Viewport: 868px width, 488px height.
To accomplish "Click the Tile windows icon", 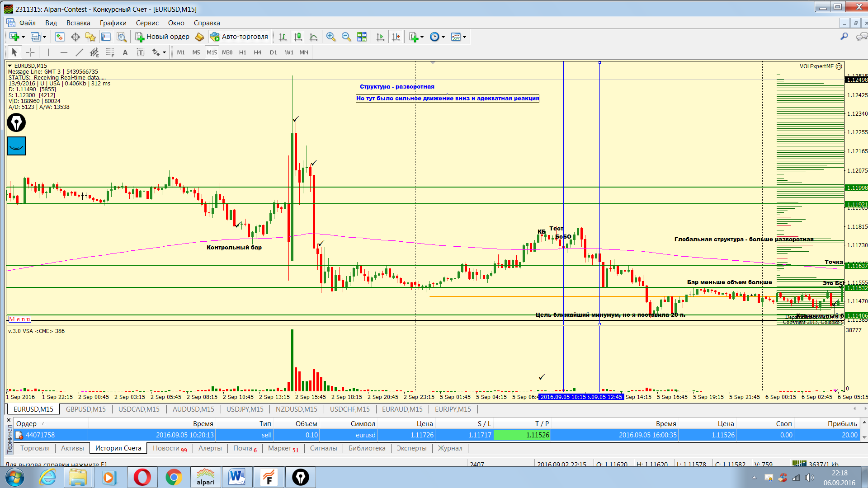I will coord(362,37).
